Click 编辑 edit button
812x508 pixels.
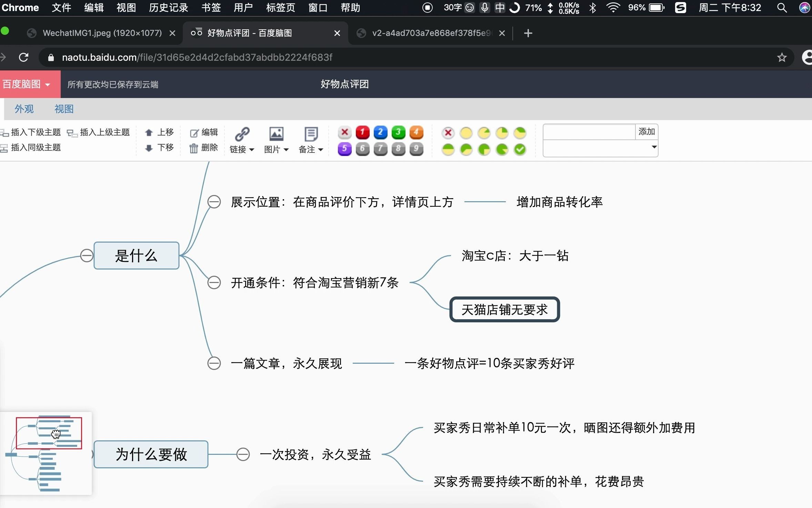pyautogui.click(x=204, y=132)
